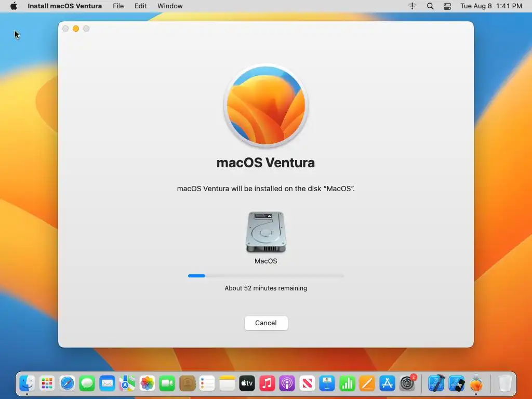
Task: Launch Apple TV from the Dock
Action: (x=247, y=384)
